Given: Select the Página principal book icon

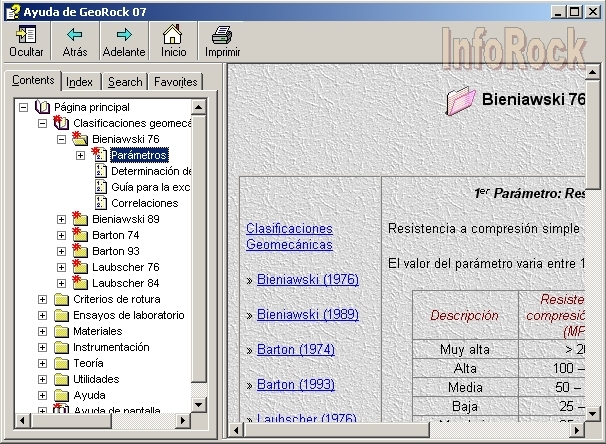Looking at the screenshot, I should 42,107.
